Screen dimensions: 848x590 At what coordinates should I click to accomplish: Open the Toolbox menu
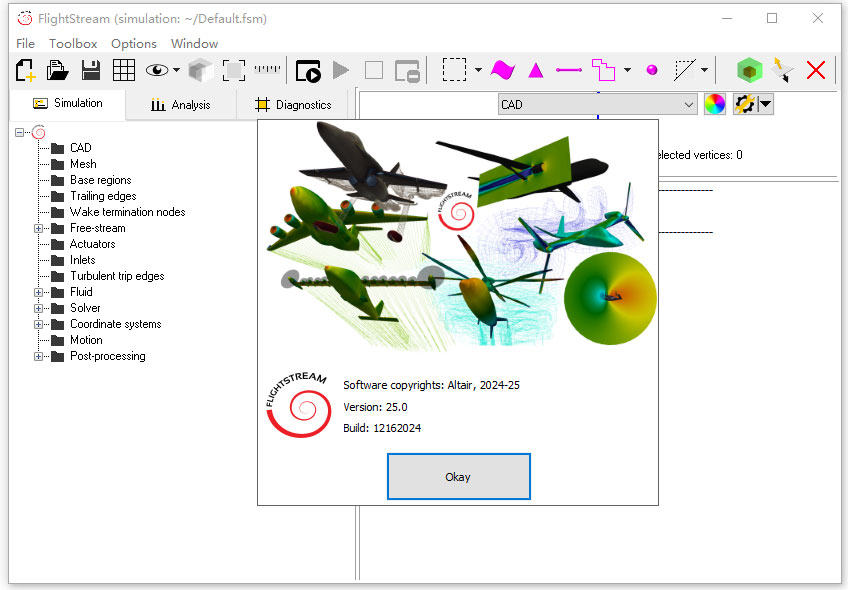tap(73, 43)
